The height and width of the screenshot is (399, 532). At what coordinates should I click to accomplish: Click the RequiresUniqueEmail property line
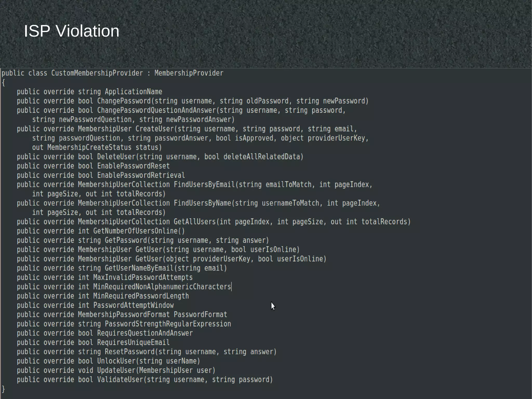[x=93, y=343]
